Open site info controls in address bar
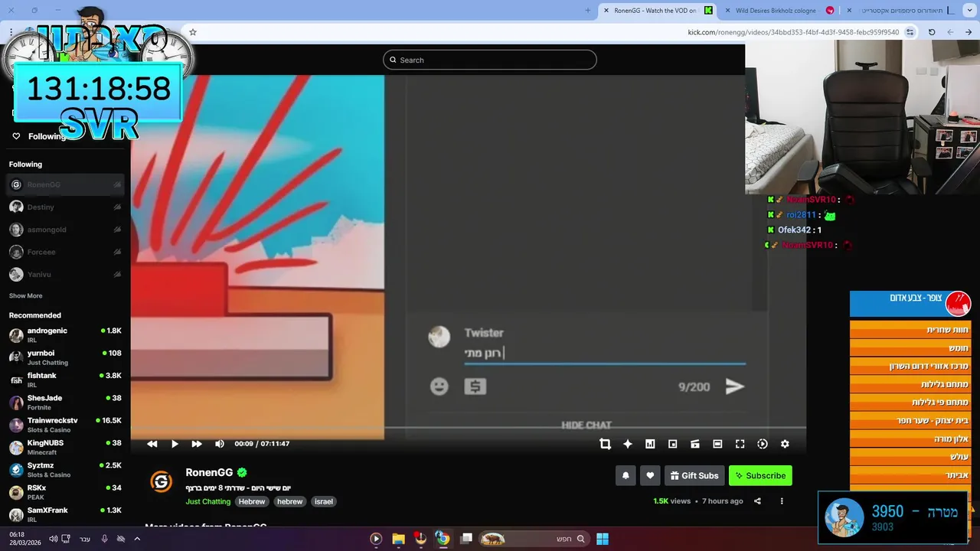The height and width of the screenshot is (551, 980). [910, 32]
